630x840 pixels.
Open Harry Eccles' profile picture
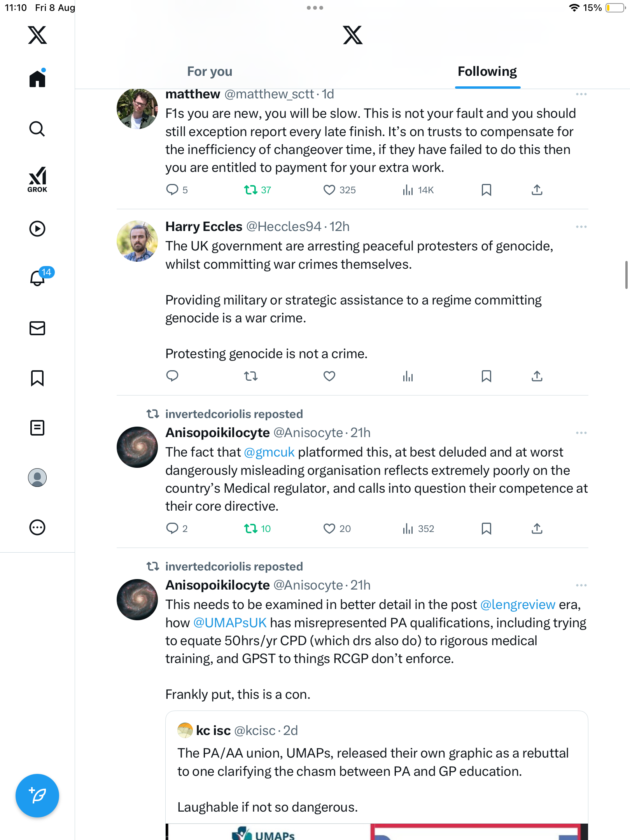(x=137, y=241)
